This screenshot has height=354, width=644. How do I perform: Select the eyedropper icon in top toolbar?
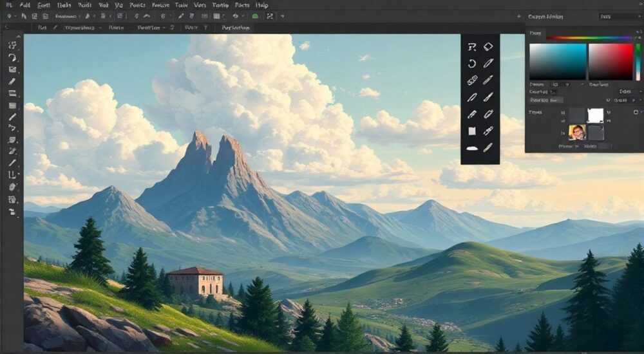pyautogui.click(x=181, y=17)
